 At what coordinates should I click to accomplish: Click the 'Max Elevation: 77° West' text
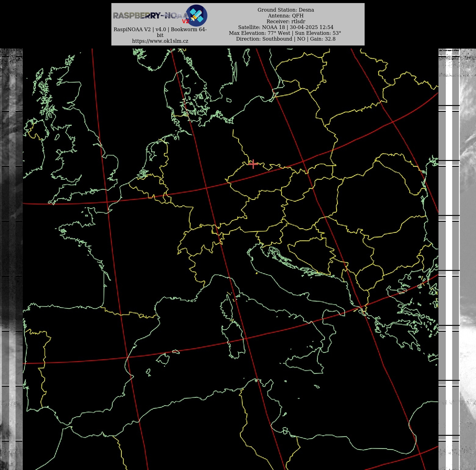pos(260,33)
